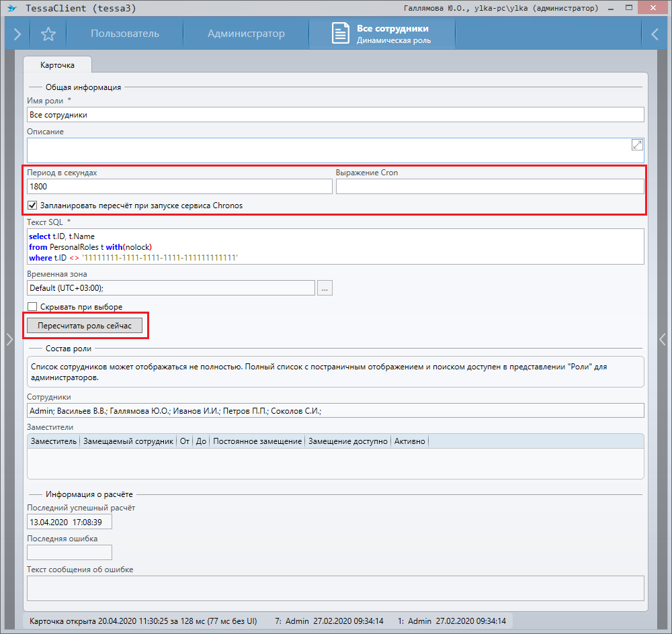This screenshot has width=672, height=634.
Task: Switch to the Администратор tab
Action: tap(246, 34)
